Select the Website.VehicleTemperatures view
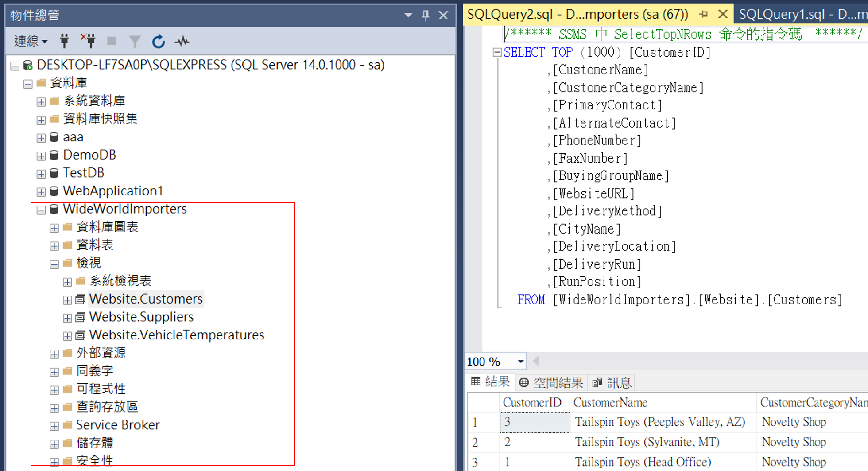The height and width of the screenshot is (471, 868). (x=176, y=335)
